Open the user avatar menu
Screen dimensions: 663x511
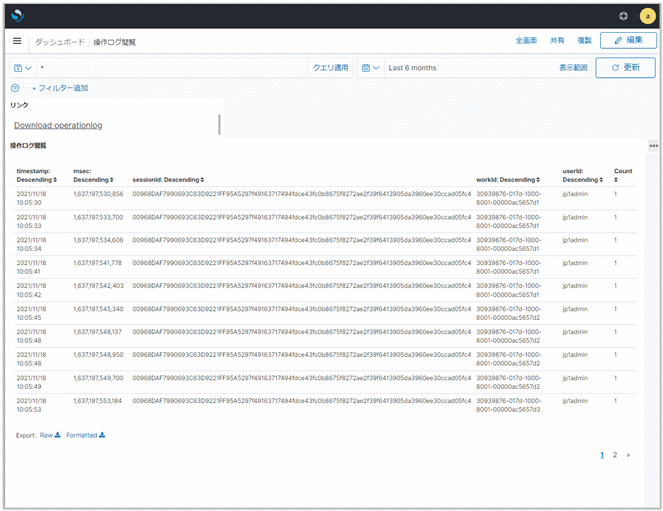click(x=646, y=16)
